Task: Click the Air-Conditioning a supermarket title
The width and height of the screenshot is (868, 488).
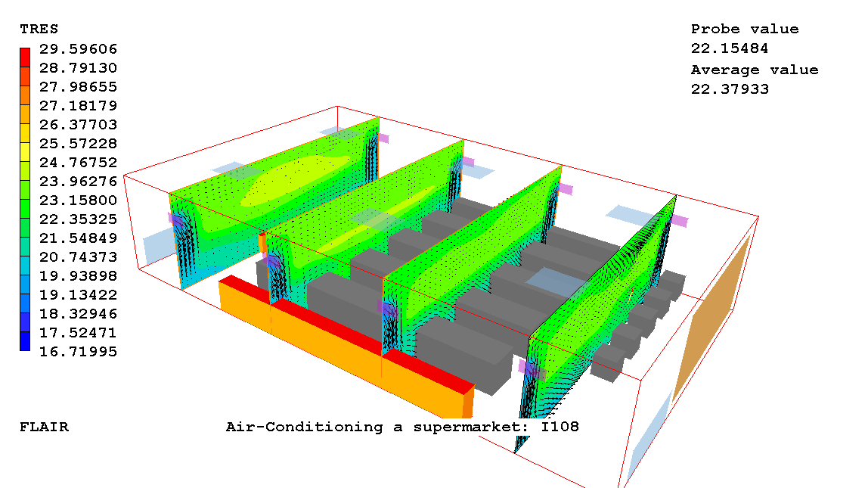Action: (x=402, y=427)
